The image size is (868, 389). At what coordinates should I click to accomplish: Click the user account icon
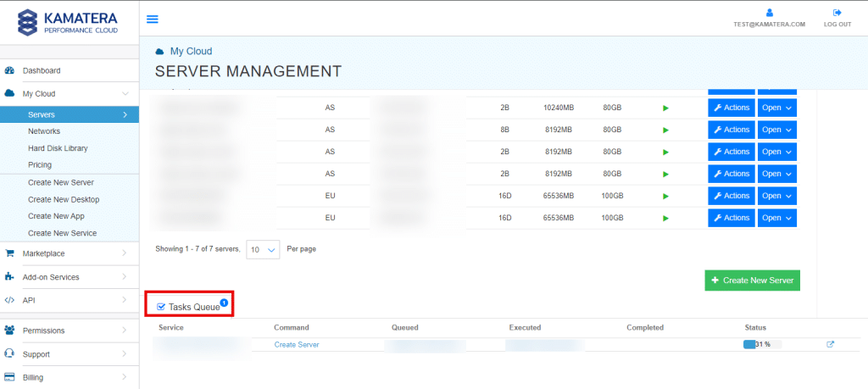pyautogui.click(x=769, y=13)
